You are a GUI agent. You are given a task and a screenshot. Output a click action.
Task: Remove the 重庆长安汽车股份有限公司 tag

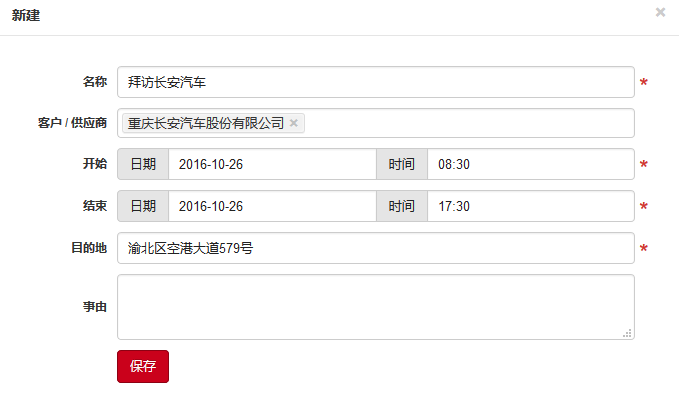[x=294, y=123]
